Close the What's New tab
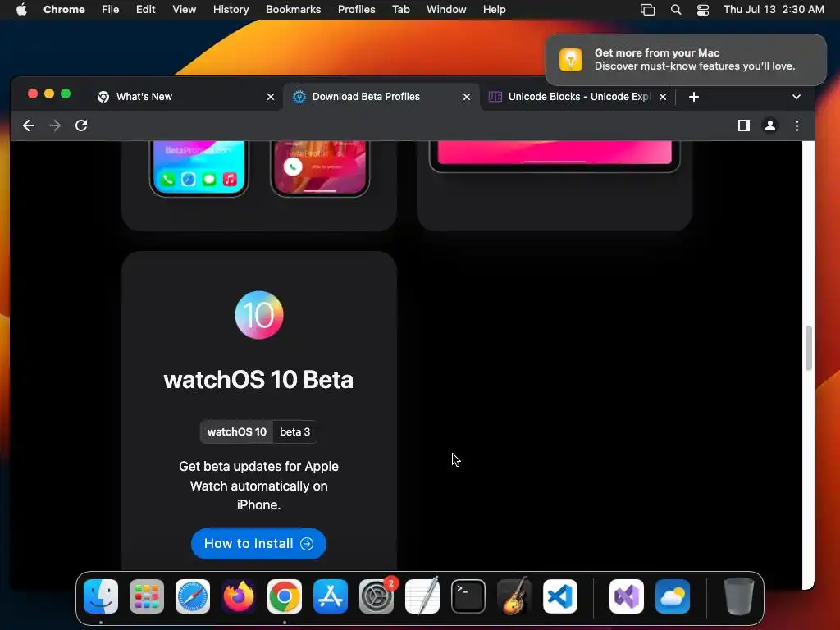 (271, 97)
